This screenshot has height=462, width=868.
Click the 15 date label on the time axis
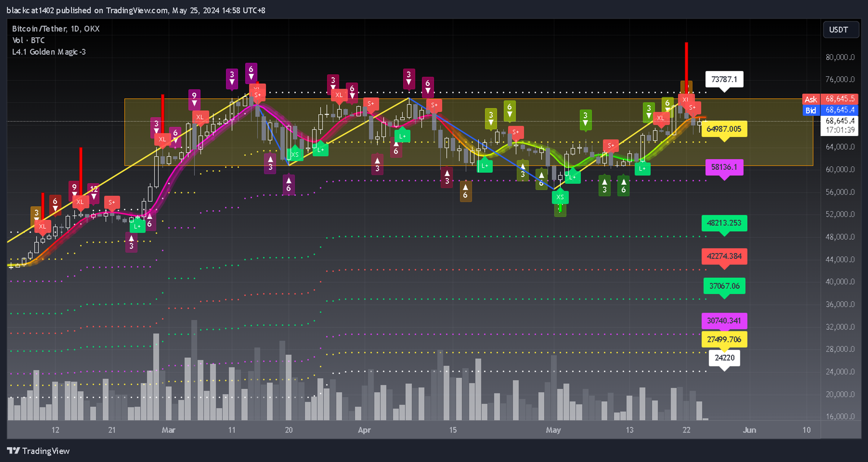point(453,430)
